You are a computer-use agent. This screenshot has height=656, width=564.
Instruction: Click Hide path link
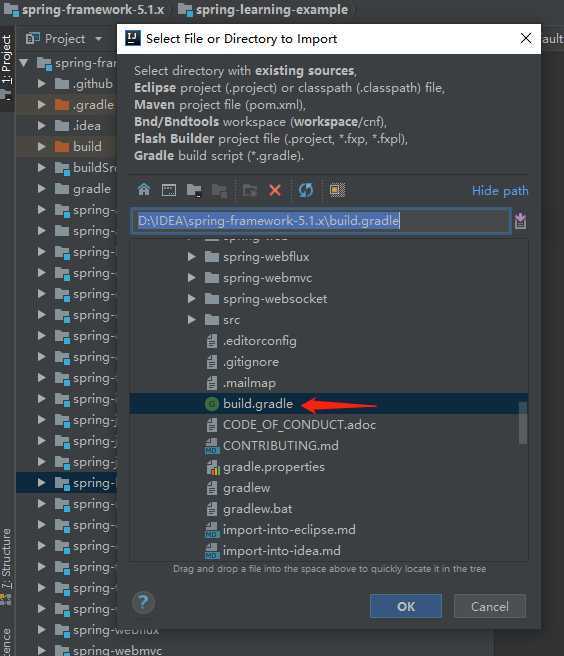500,191
